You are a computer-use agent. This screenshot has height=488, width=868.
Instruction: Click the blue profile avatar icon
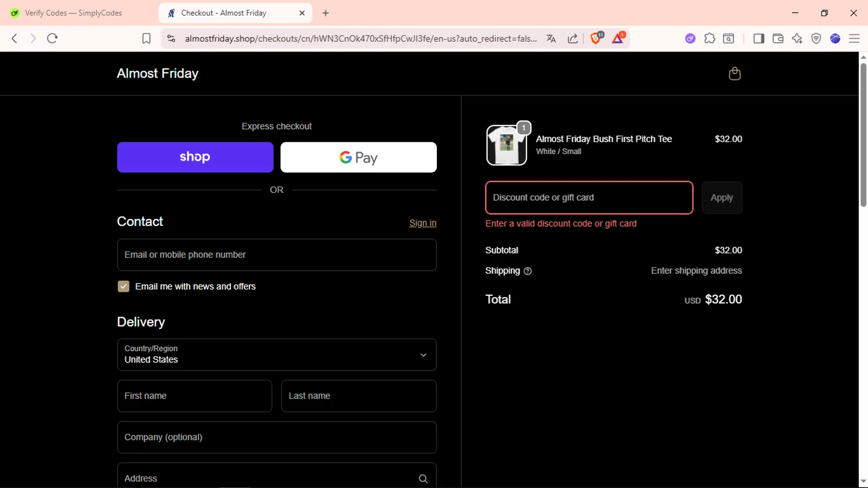pos(835,38)
